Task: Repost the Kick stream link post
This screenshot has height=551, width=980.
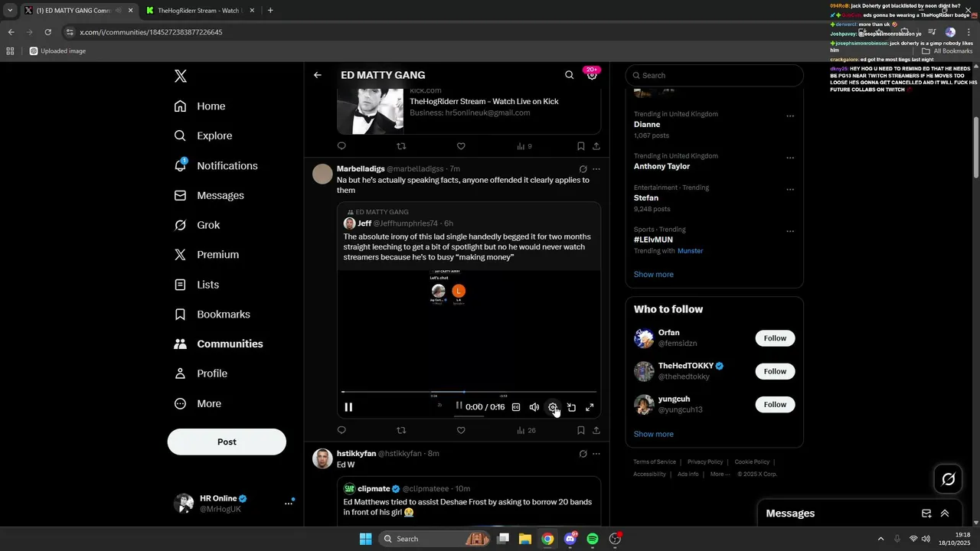Action: coord(401,146)
